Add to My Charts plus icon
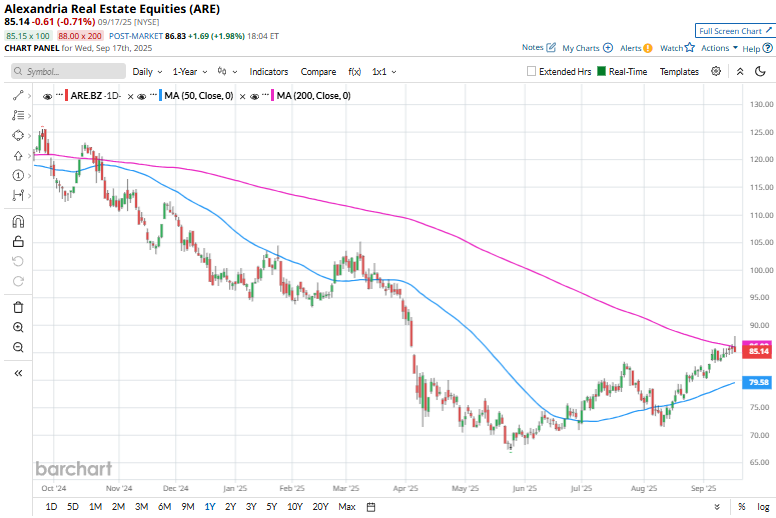Viewport: 776px width, 518px height. pos(608,48)
